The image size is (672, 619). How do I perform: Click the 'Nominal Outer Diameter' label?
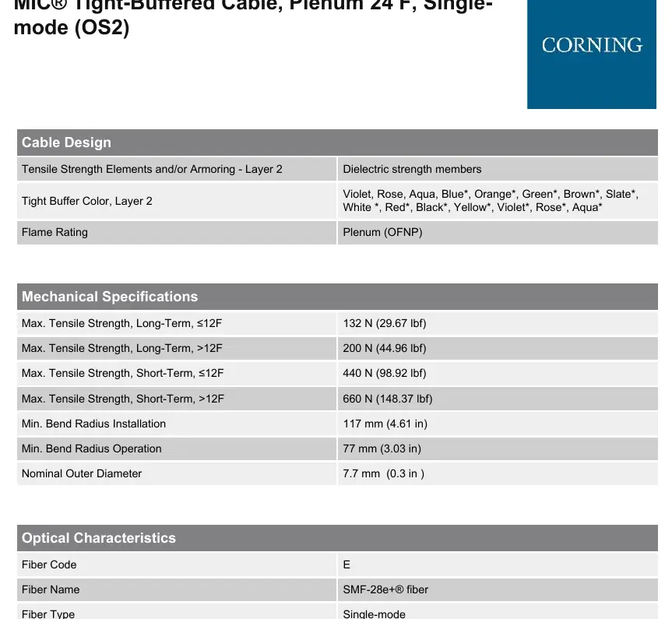pos(82,473)
